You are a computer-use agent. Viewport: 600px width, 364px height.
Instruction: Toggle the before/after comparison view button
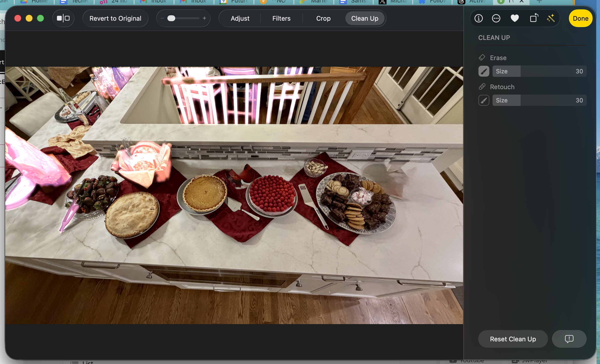(63, 18)
